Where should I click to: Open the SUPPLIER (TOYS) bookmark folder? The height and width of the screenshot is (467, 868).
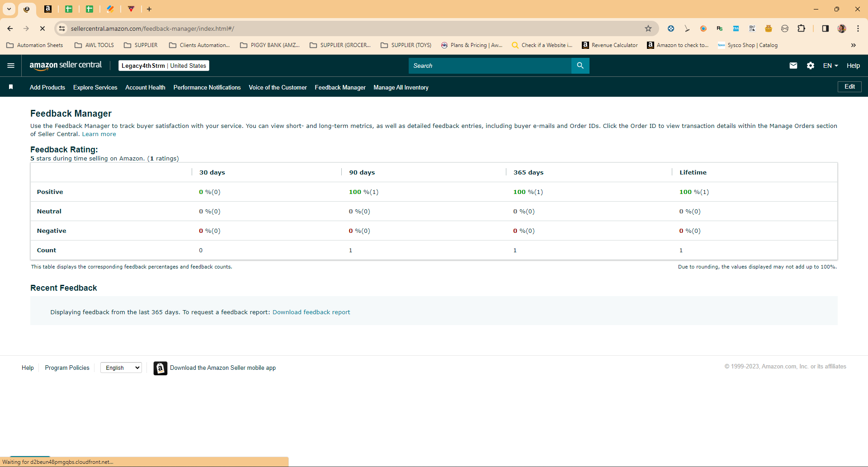tap(406, 45)
